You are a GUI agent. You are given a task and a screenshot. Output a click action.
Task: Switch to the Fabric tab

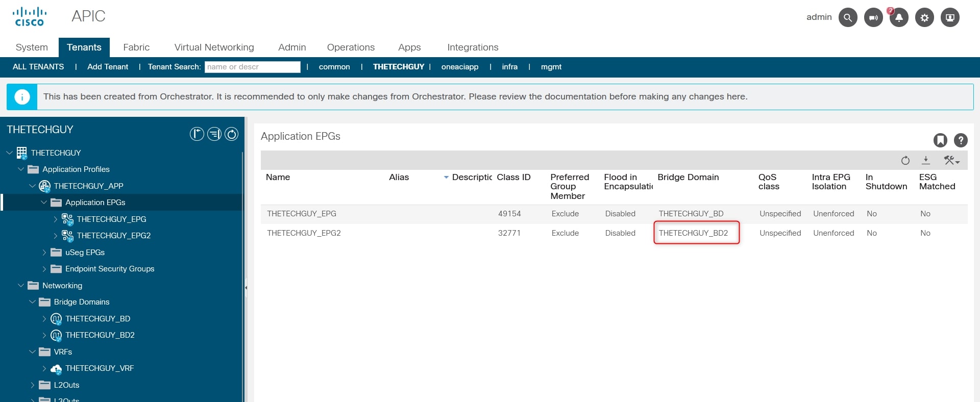(136, 47)
